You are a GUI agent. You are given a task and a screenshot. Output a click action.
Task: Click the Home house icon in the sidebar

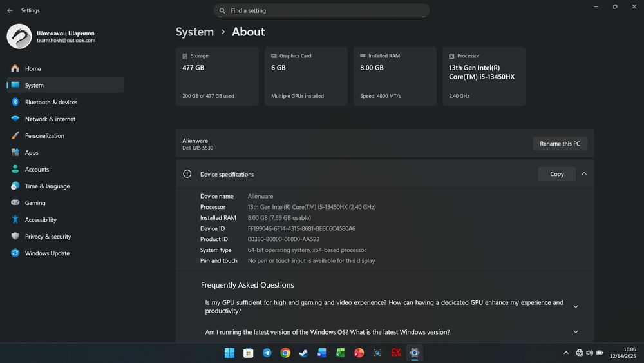coord(15,68)
